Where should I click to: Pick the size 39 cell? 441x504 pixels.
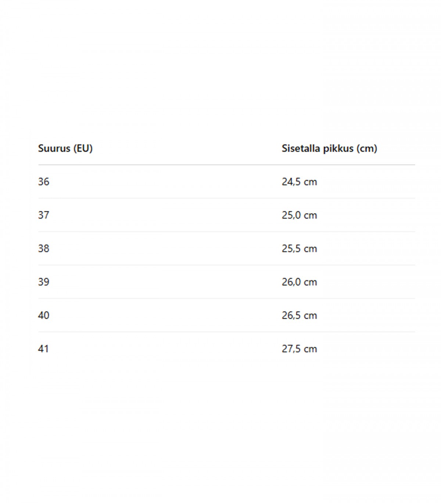tap(44, 282)
